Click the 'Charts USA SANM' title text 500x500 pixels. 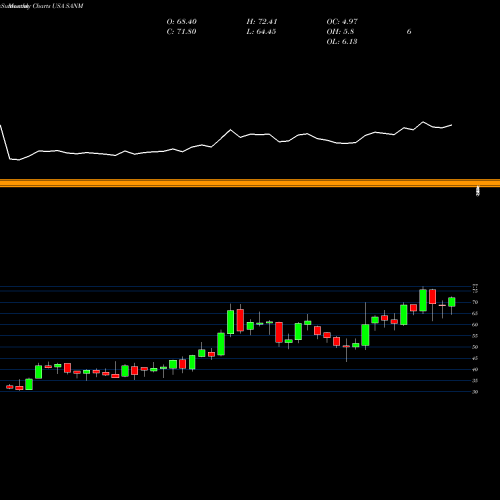point(57,6)
